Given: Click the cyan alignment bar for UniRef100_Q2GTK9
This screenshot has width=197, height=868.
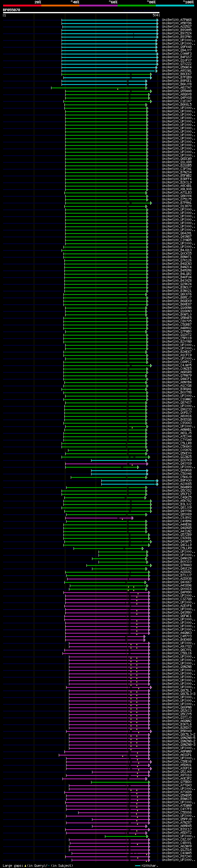Looking at the screenshot, I should click(x=119, y=460).
